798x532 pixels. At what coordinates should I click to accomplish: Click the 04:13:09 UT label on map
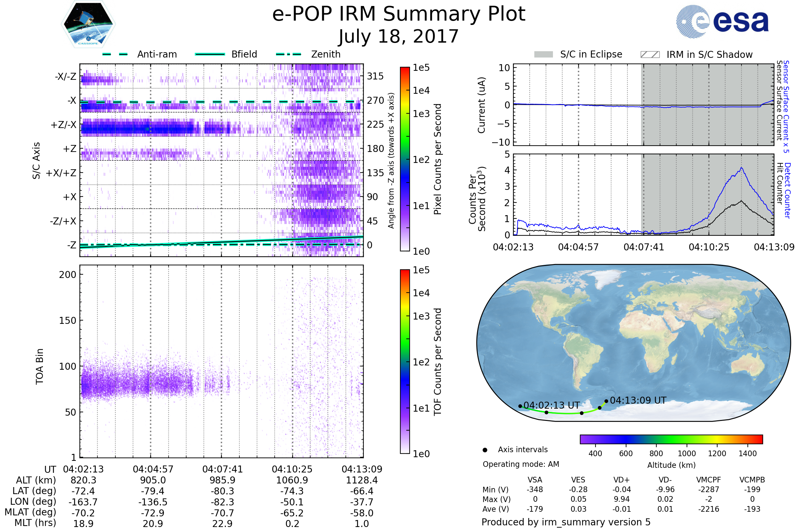click(x=638, y=400)
